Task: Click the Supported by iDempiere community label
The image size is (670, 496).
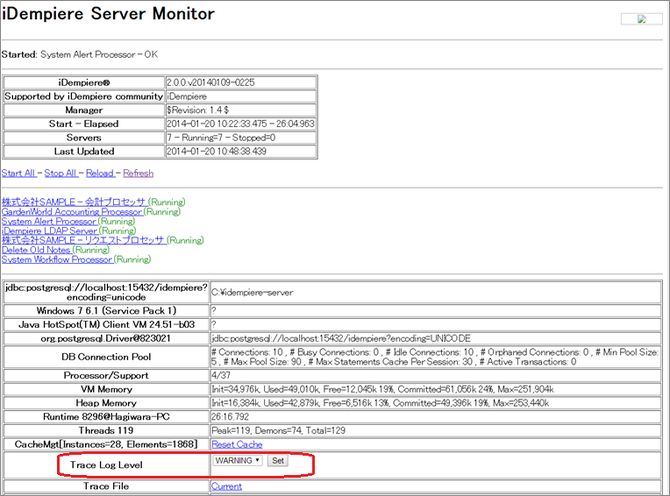Action: (84, 96)
